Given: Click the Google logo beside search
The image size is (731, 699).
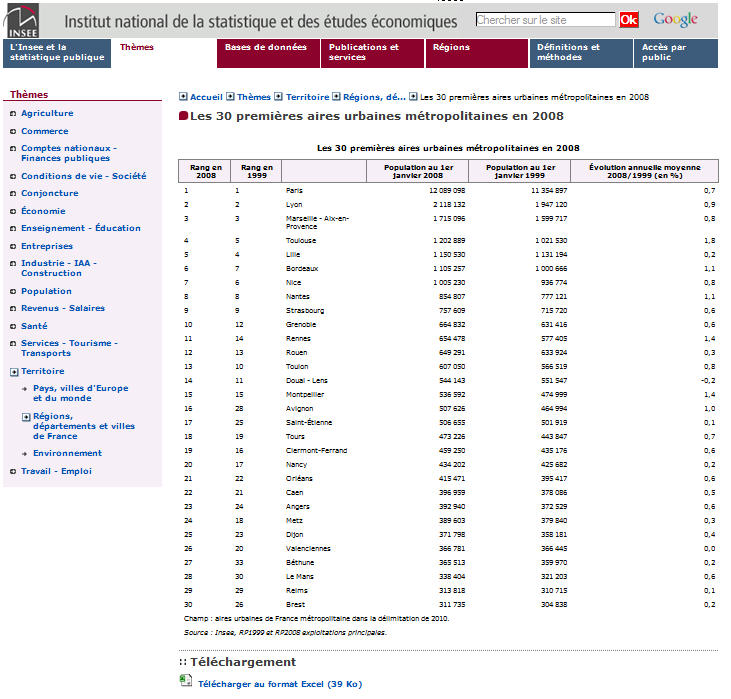Looking at the screenshot, I should 675,20.
